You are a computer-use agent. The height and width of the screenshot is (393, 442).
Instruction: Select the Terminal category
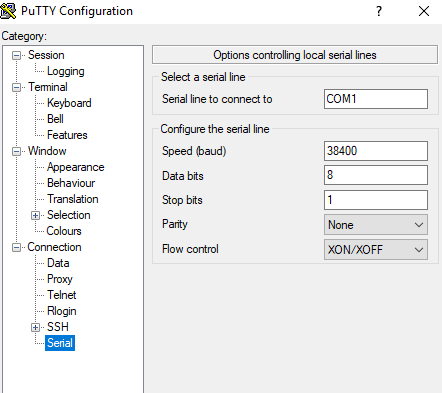(48, 87)
